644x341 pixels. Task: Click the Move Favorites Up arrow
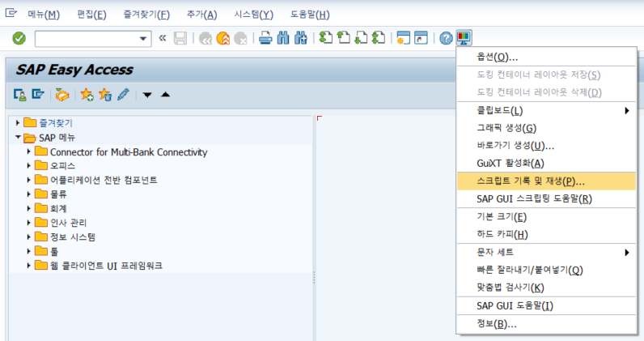pyautogui.click(x=166, y=95)
